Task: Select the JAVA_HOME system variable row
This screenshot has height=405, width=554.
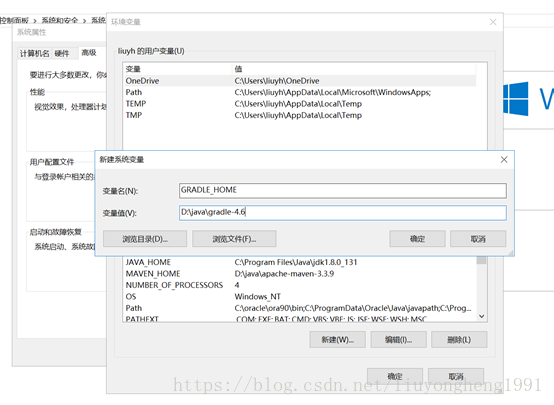Action: click(300, 262)
